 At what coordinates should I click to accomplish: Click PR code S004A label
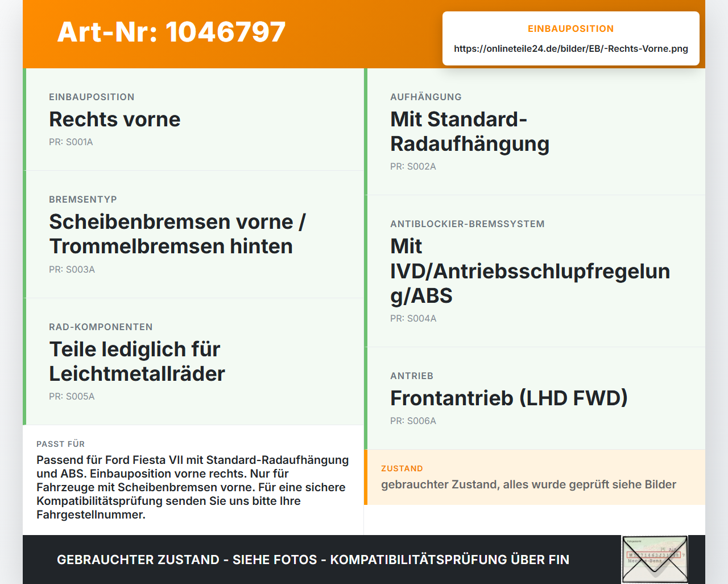pyautogui.click(x=413, y=319)
